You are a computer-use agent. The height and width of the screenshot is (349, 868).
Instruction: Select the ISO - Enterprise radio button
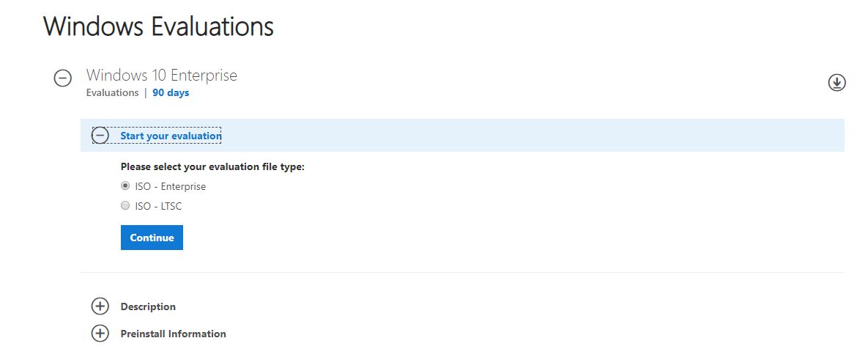pyautogui.click(x=125, y=186)
